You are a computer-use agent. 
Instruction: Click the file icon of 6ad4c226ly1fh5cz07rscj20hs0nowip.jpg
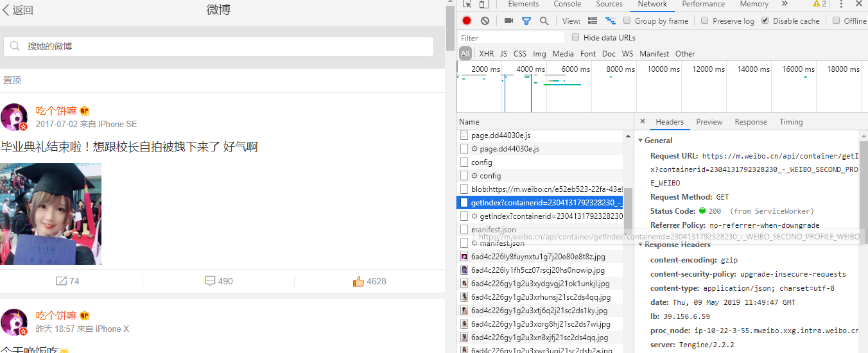click(x=464, y=270)
